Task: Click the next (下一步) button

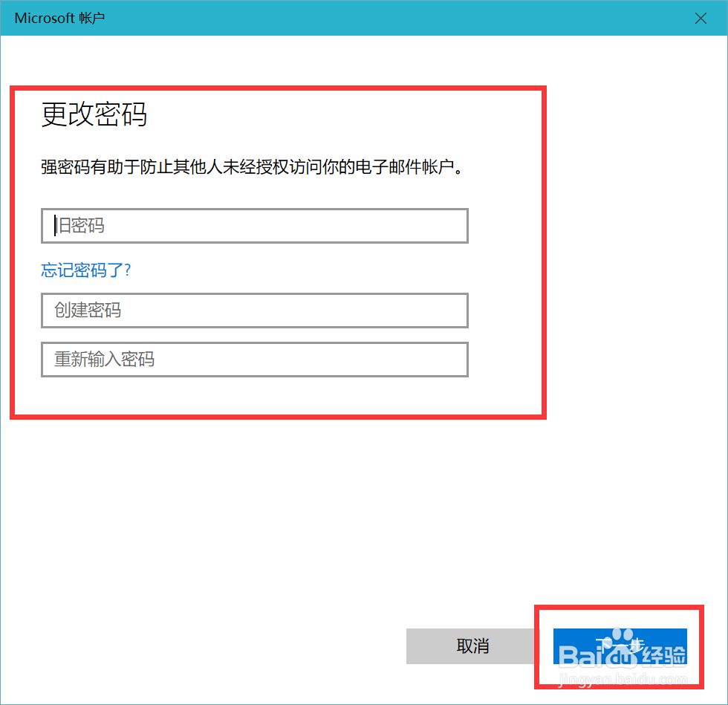Action: click(620, 646)
